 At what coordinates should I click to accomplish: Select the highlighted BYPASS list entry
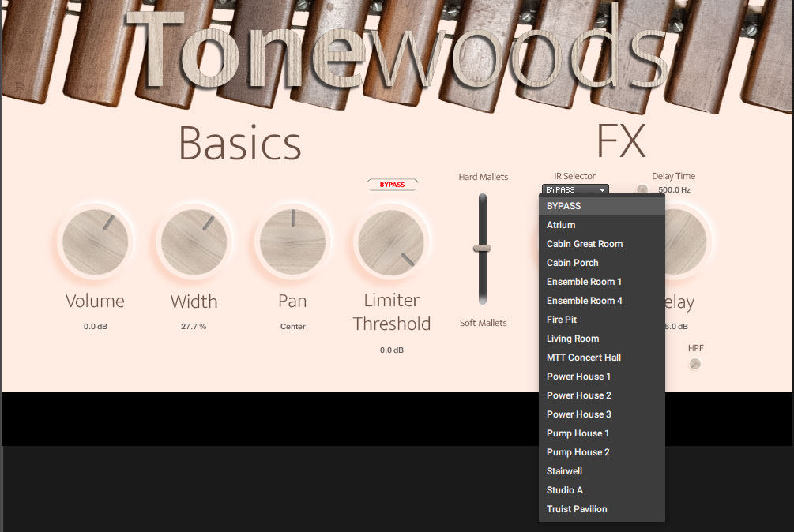pos(563,206)
